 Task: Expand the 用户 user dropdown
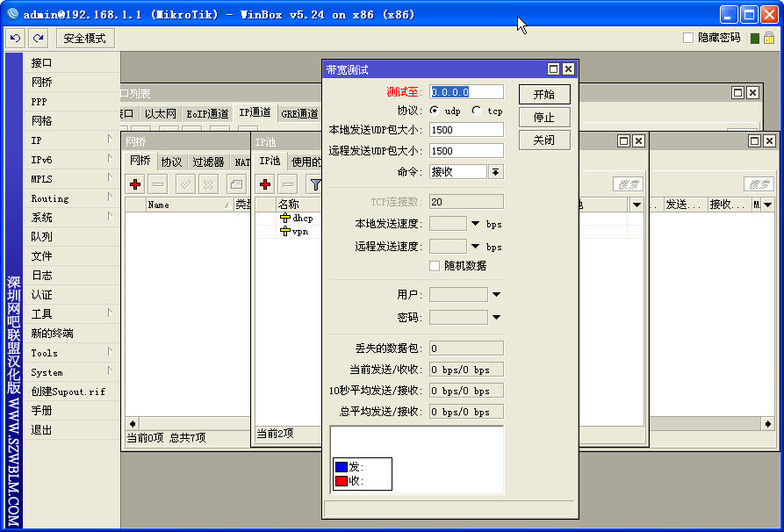click(498, 294)
